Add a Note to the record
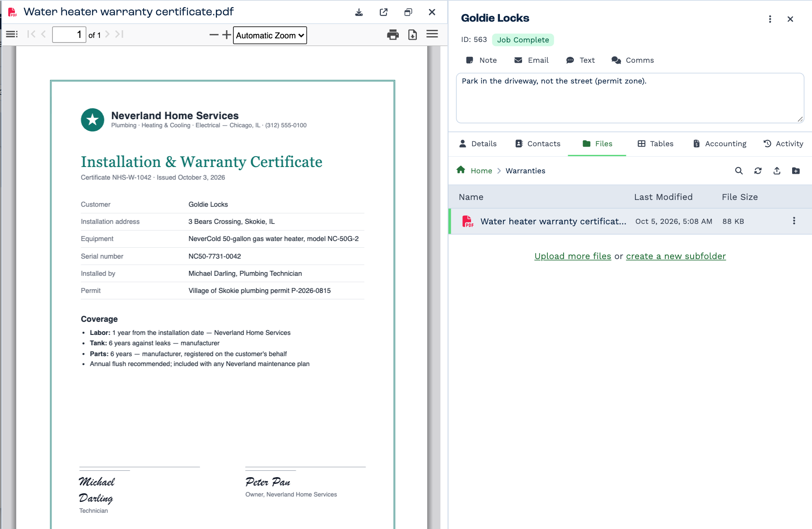 coord(481,60)
